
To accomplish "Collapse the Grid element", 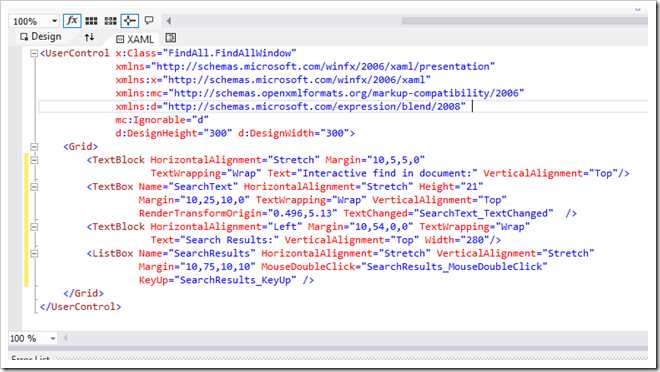I will [34, 147].
